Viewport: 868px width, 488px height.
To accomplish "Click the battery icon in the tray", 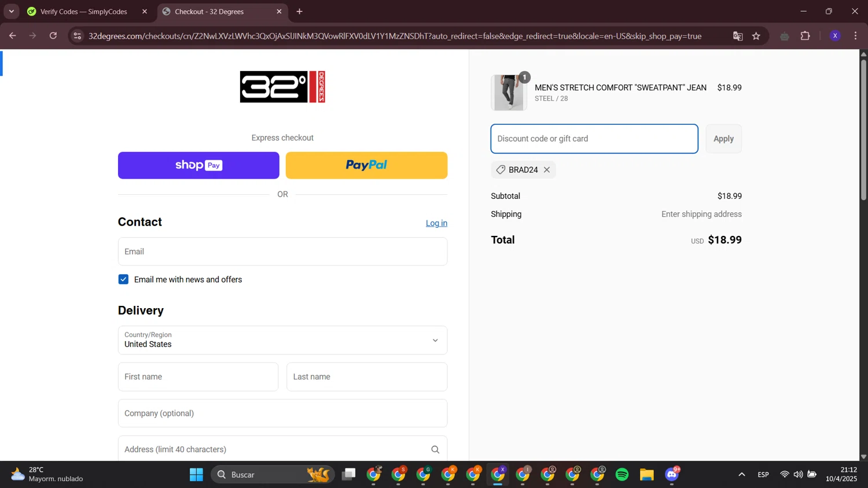I will click(812, 475).
